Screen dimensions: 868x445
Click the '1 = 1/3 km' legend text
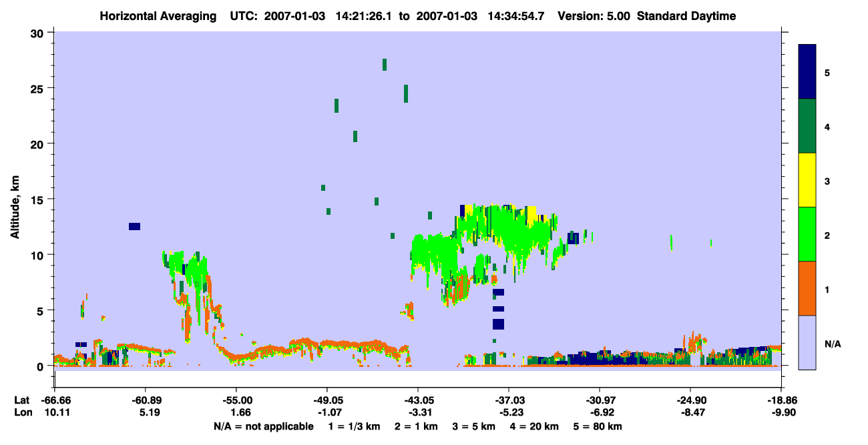pos(355,427)
